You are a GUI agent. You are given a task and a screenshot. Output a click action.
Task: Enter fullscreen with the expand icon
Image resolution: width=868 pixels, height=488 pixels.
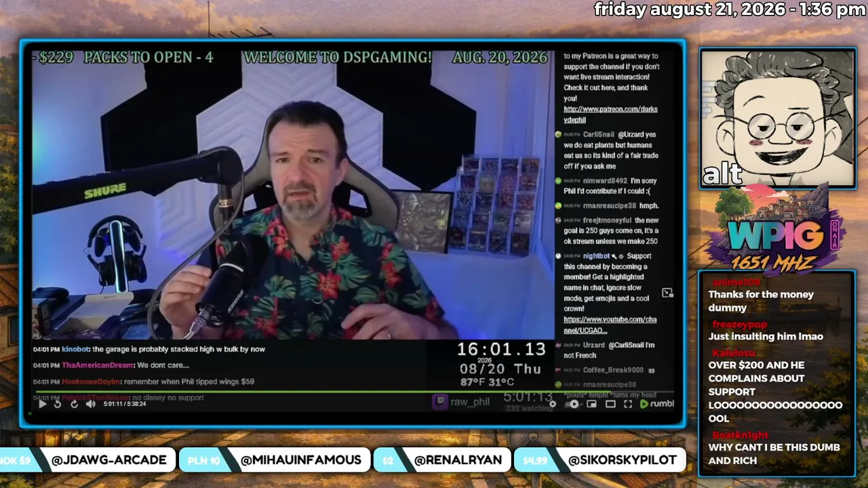[628, 404]
